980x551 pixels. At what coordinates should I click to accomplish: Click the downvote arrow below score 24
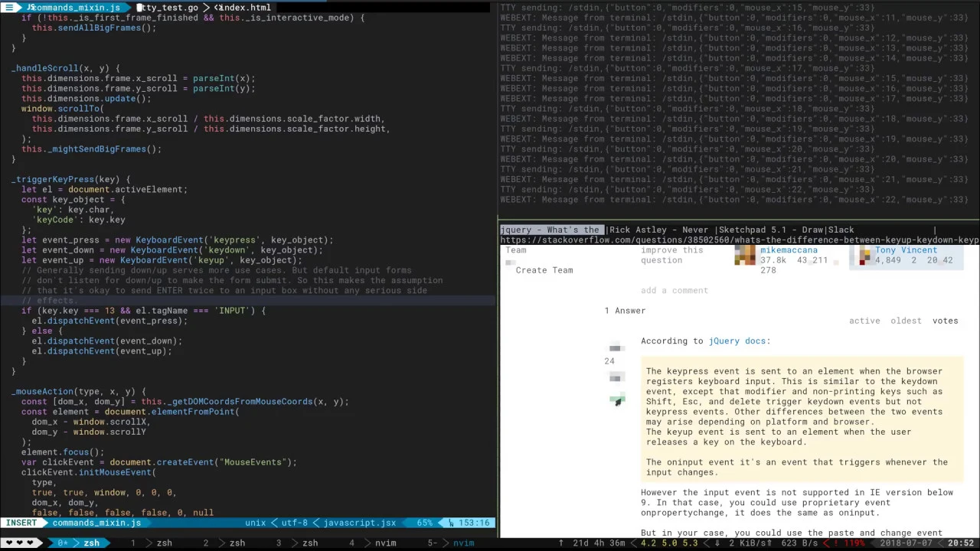[615, 377]
